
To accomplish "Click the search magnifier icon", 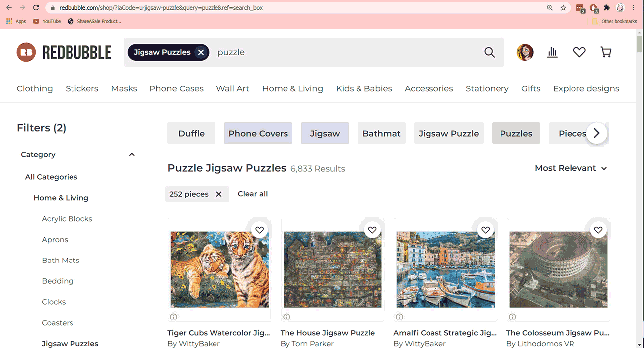I will point(489,52).
